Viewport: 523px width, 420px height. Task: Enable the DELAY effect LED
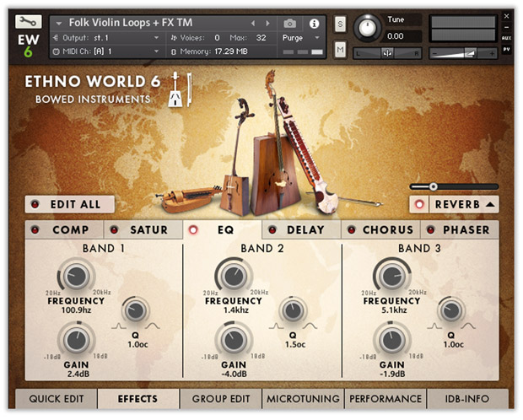tap(272, 229)
